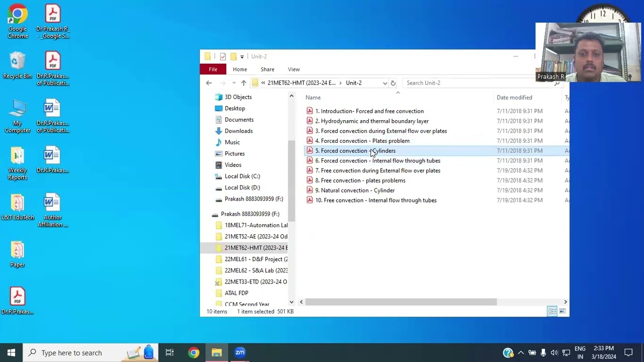
Task: Click navigation pane scroll down arrow
Action: [291, 302]
